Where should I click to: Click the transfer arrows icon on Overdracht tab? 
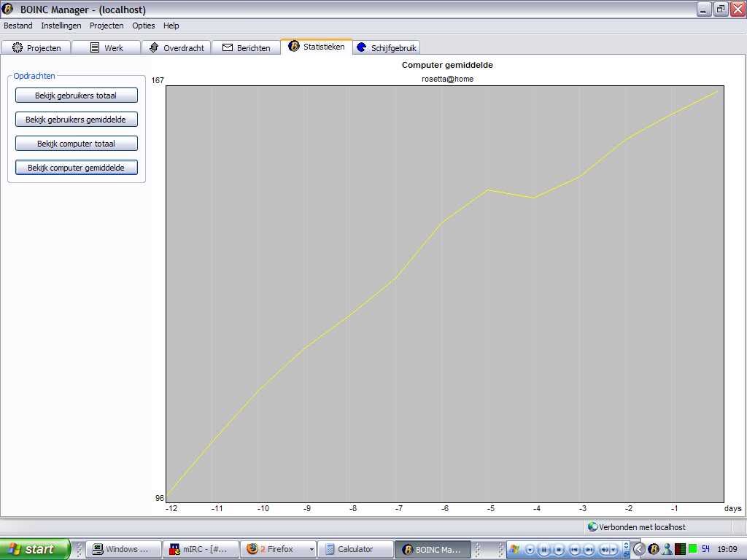154,47
